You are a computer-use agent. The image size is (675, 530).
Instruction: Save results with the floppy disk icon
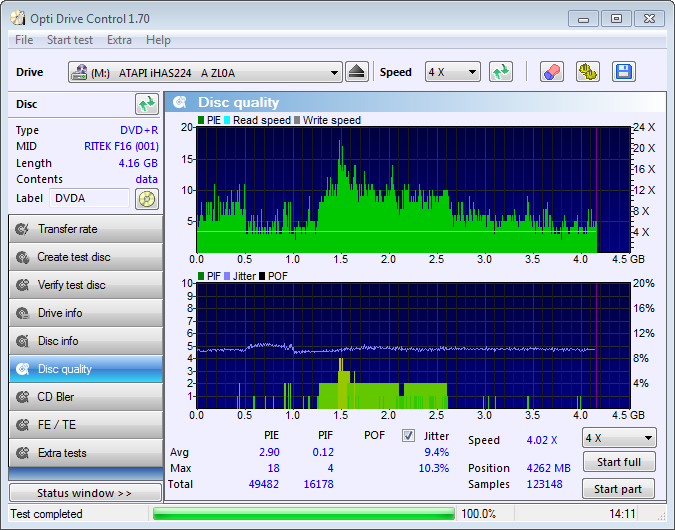pos(623,72)
